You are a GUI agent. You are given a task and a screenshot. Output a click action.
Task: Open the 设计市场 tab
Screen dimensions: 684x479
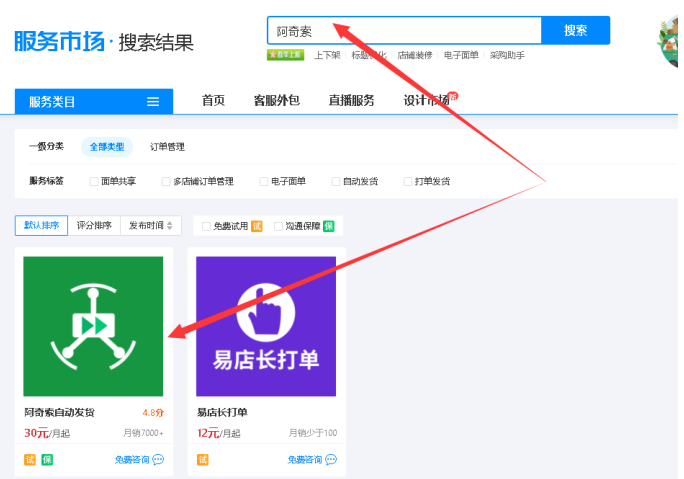[x=426, y=100]
